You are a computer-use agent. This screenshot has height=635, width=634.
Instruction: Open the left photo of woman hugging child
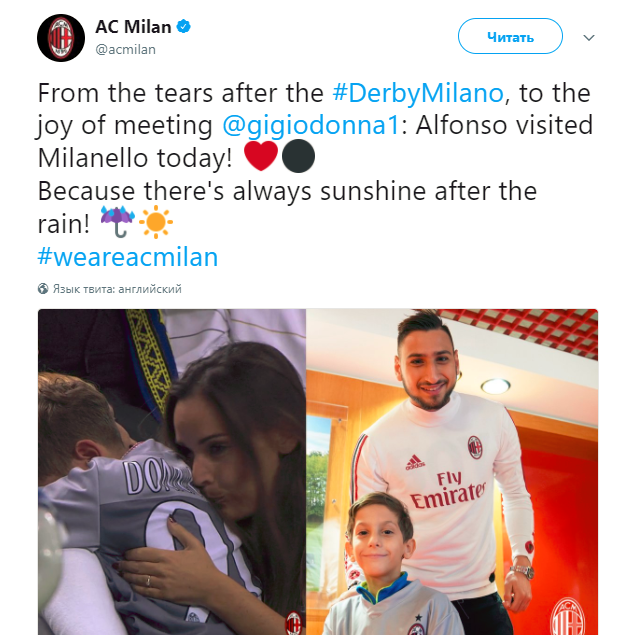[x=172, y=472]
